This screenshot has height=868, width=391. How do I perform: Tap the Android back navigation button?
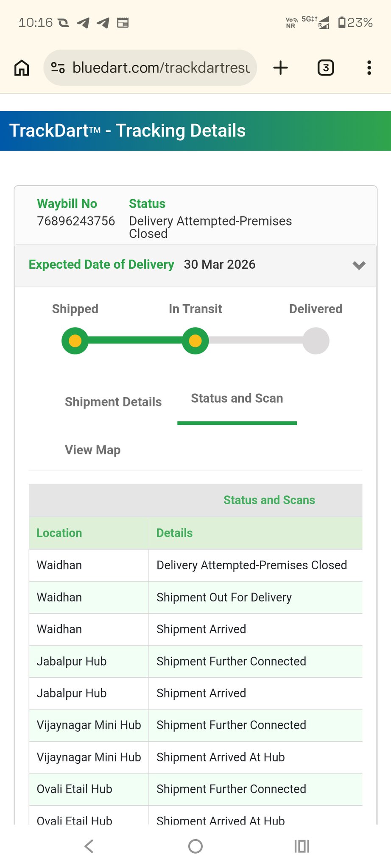[89, 846]
